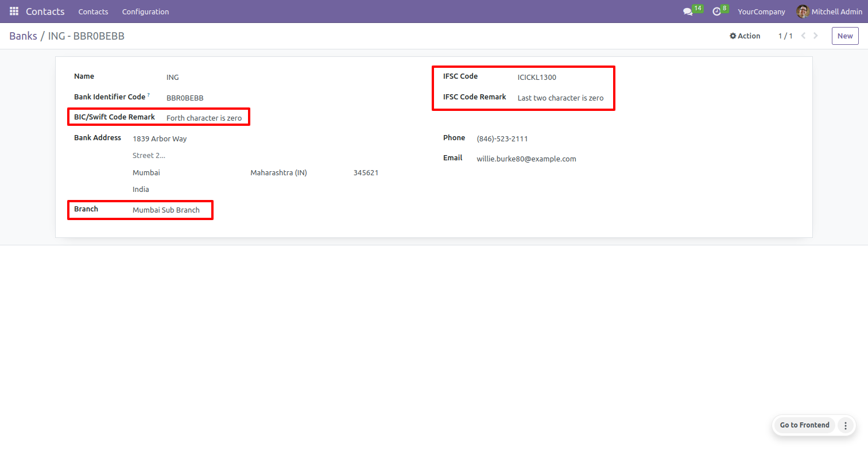This screenshot has height=462, width=868.
Task: Click the 1 / 1 pager counter
Action: pos(785,36)
